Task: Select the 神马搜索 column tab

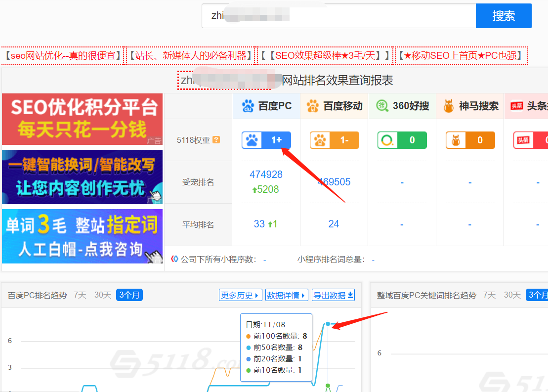Action: pos(470,106)
